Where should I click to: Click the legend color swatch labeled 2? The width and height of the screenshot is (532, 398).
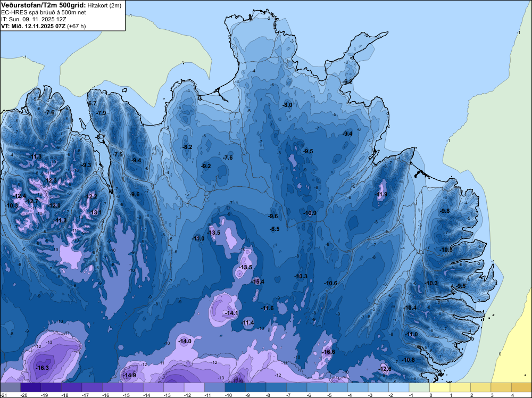(x=481, y=387)
